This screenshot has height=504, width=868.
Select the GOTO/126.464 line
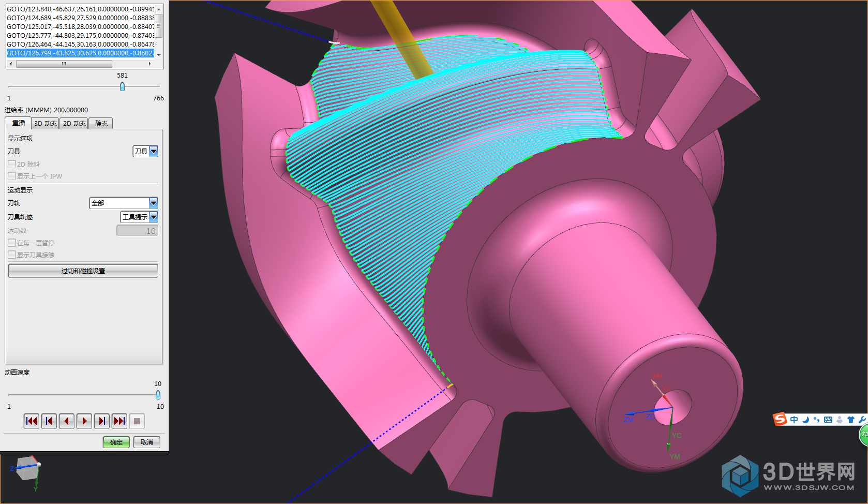pyautogui.click(x=81, y=45)
